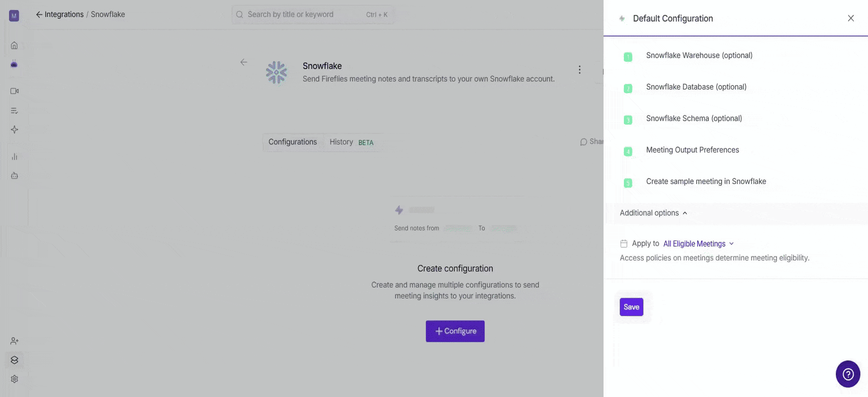Open the three-dot menu for Snowflake

pos(580,70)
